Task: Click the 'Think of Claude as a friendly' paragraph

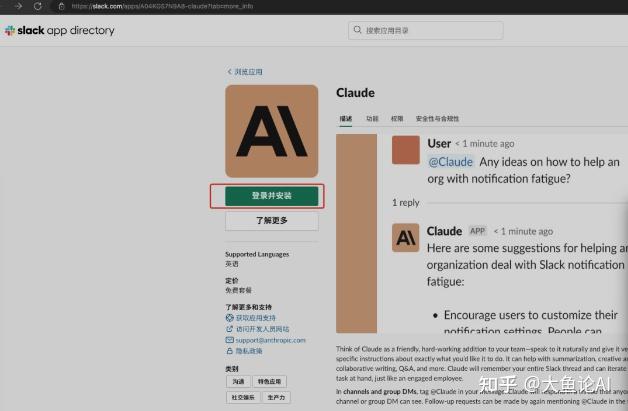Action: (482, 364)
